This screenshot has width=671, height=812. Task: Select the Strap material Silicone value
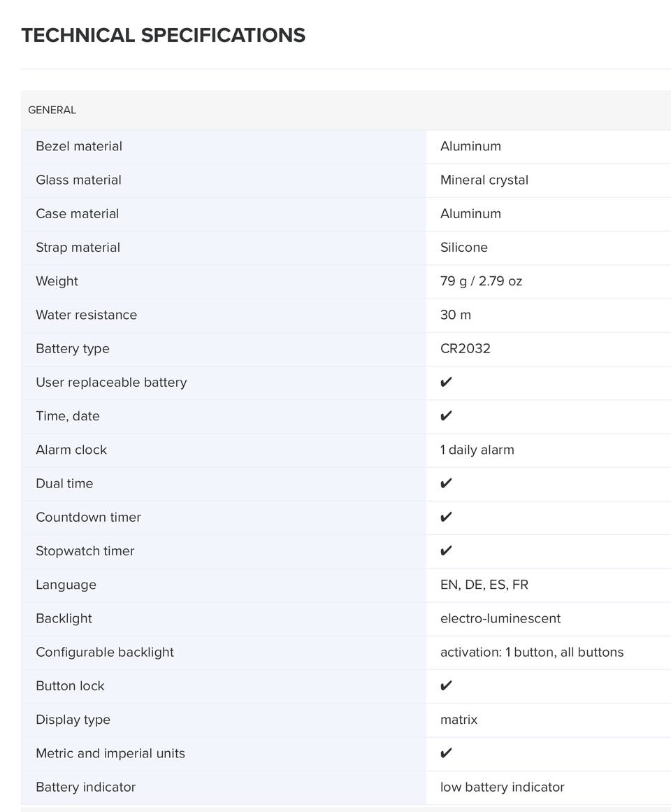[464, 248]
